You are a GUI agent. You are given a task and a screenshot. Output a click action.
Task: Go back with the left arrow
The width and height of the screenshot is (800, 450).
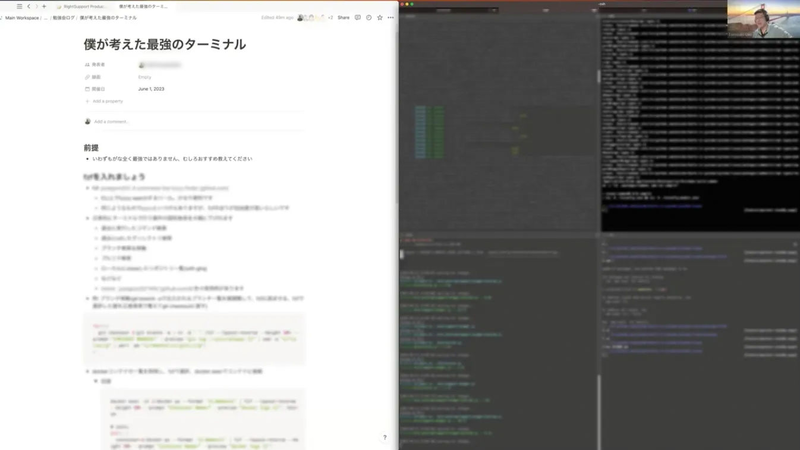point(29,7)
